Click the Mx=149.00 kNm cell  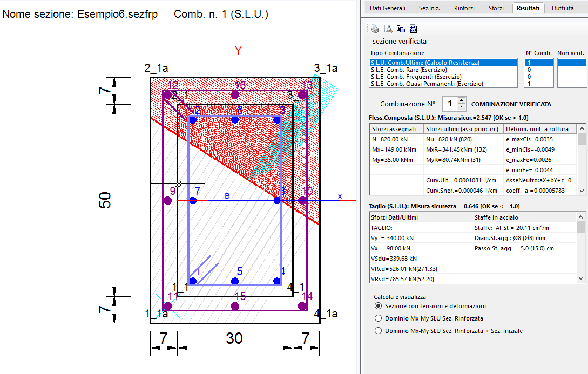point(396,149)
